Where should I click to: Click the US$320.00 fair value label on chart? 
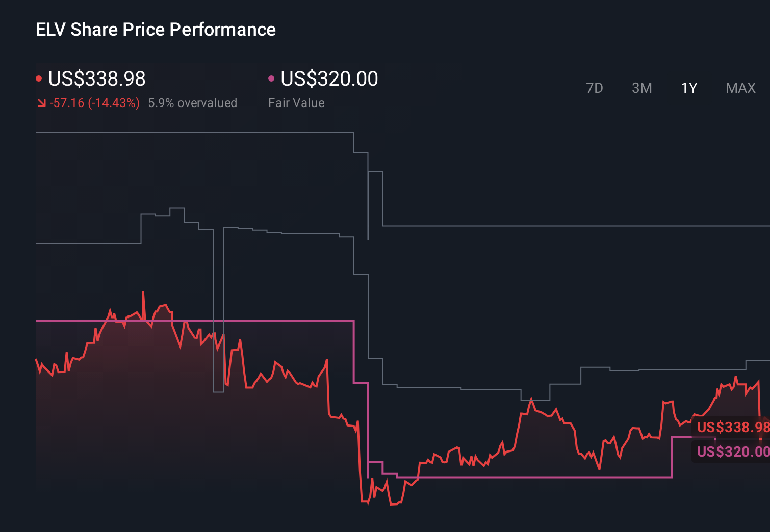[x=733, y=451]
